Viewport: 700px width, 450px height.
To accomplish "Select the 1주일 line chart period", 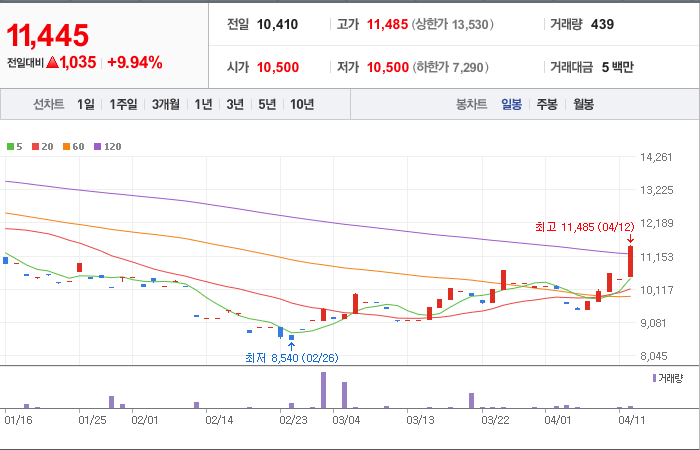I will [123, 104].
